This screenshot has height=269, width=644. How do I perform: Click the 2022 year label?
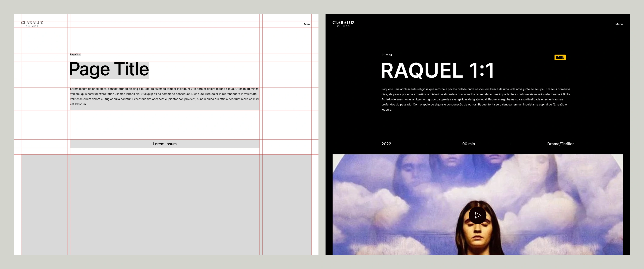(x=386, y=144)
